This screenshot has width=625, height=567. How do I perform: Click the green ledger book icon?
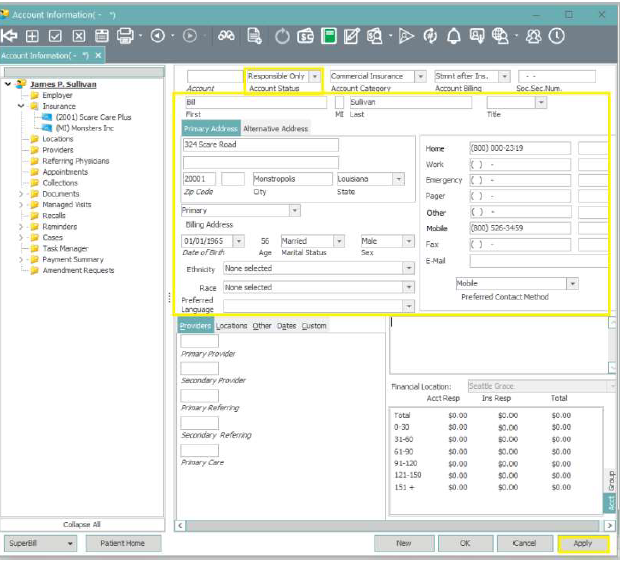point(327,36)
